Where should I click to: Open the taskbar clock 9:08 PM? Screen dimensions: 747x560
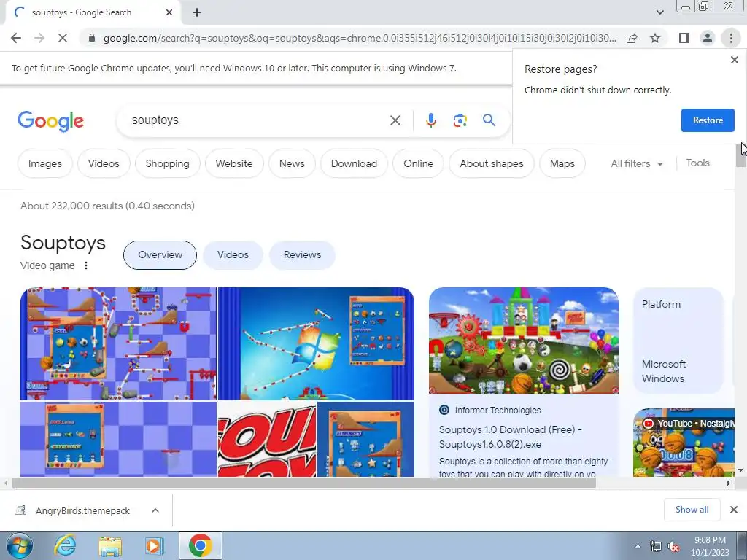tap(710, 545)
